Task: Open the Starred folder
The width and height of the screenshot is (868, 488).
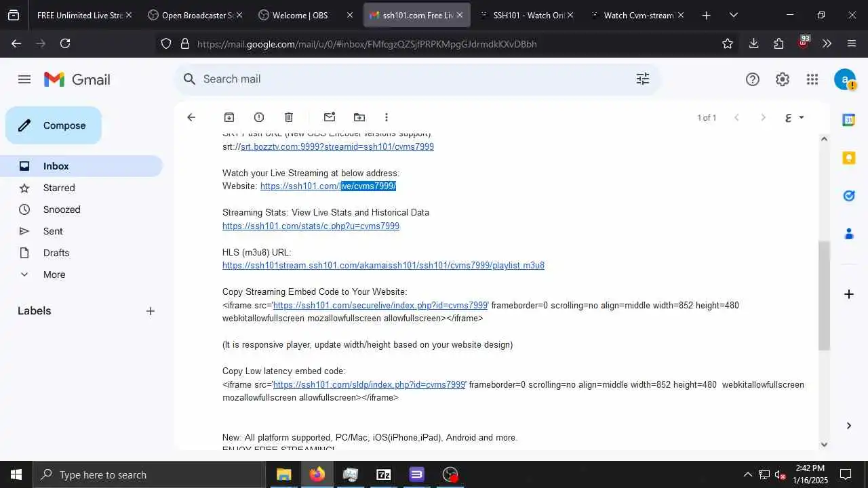Action: pos(81,188)
